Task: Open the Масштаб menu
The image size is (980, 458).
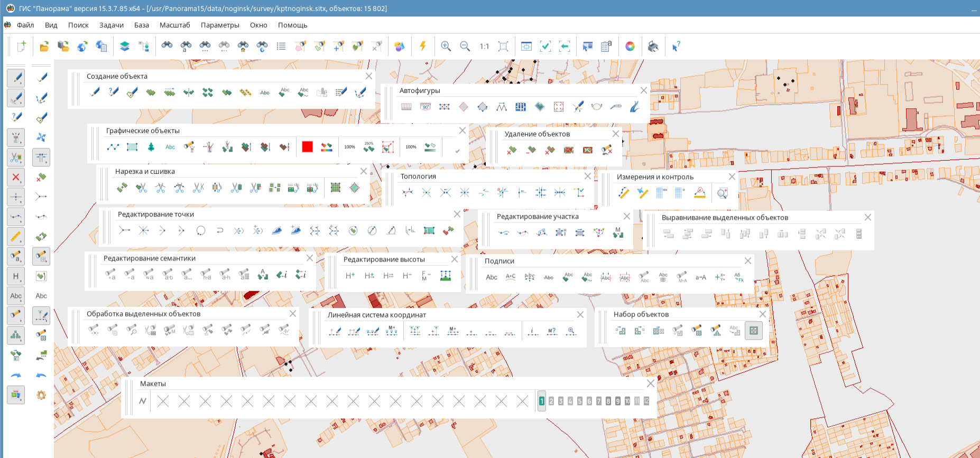Action: 174,25
